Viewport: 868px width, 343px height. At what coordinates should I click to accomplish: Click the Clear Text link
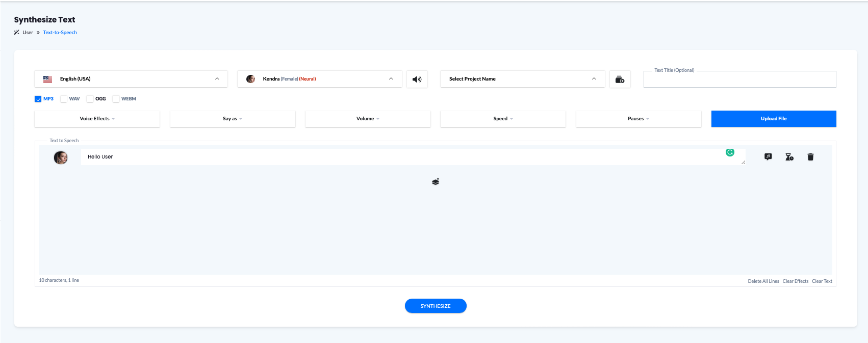(x=822, y=281)
